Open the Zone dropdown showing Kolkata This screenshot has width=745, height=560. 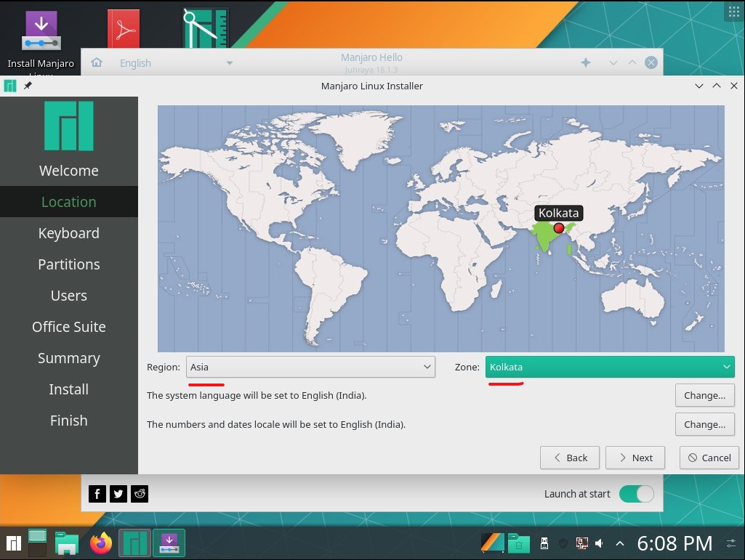click(610, 367)
